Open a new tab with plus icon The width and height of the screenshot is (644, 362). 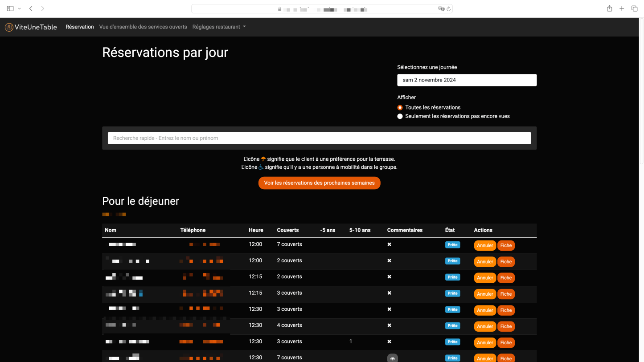tap(622, 8)
